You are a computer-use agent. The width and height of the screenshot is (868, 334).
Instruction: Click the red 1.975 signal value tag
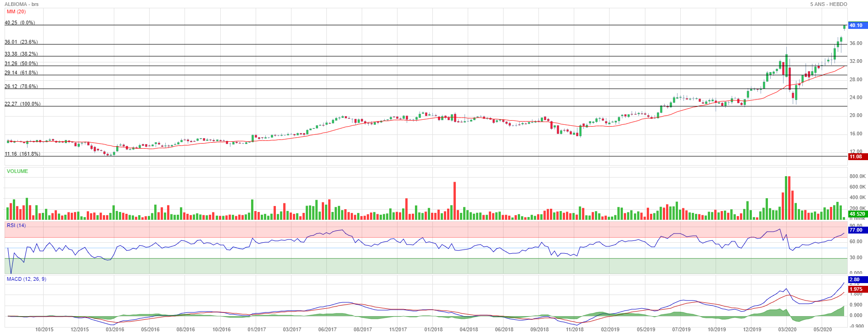857,289
